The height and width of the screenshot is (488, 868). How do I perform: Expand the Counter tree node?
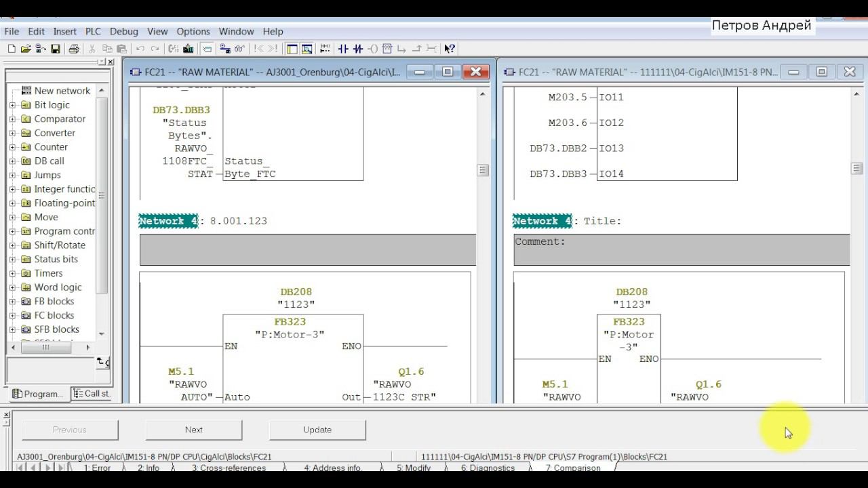[x=12, y=147]
